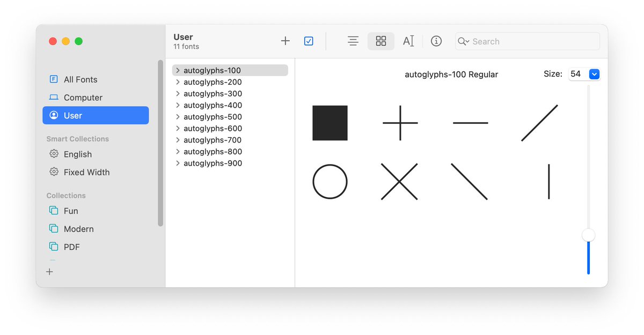Select the autoglyphs-500 font name

[x=213, y=117]
